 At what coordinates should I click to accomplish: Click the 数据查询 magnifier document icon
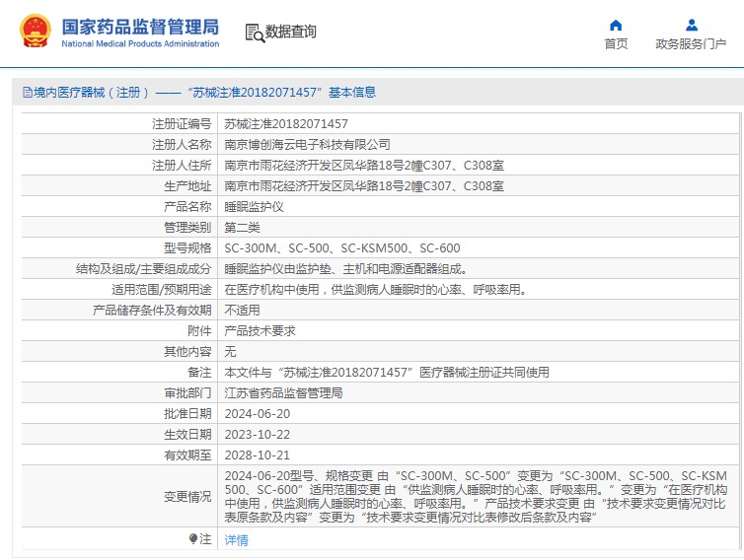point(254,33)
